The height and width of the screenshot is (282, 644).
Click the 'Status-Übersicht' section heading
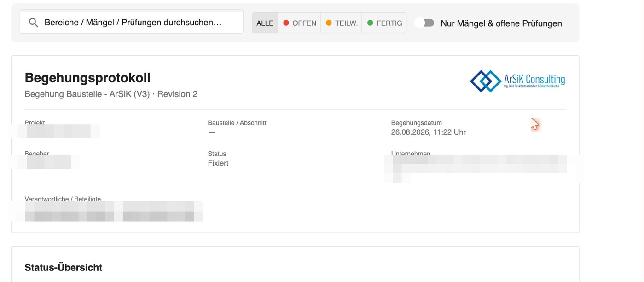click(64, 268)
